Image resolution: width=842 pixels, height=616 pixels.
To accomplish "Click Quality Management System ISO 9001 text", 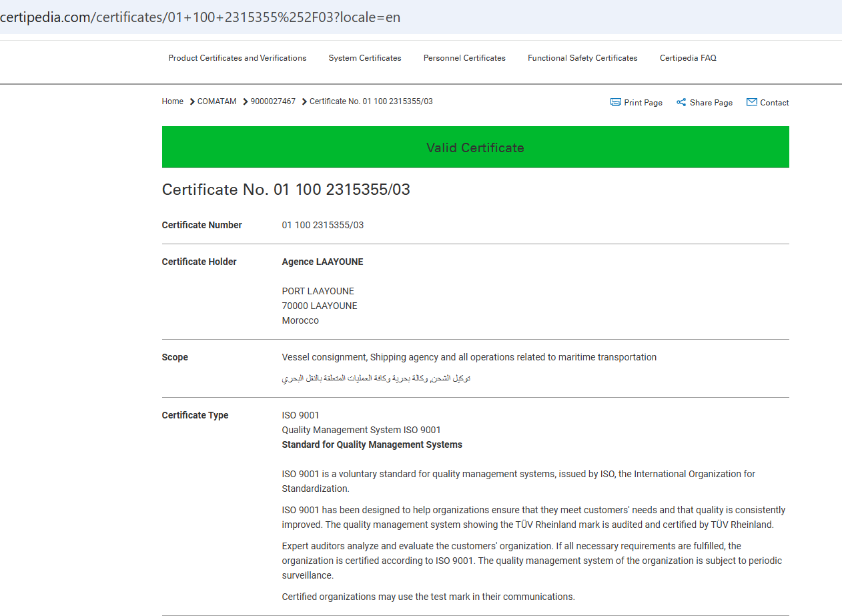I will [x=362, y=430].
